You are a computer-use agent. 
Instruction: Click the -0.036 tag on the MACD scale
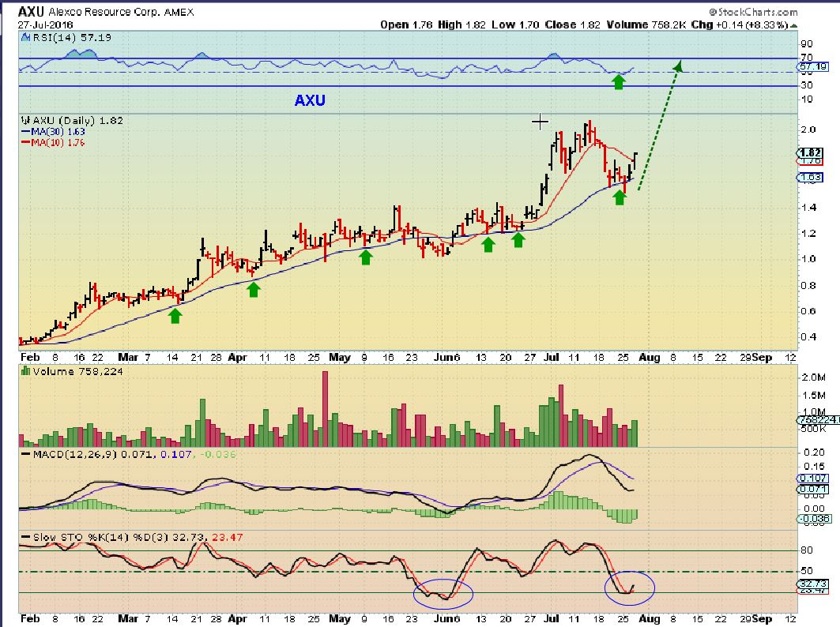pyautogui.click(x=813, y=518)
